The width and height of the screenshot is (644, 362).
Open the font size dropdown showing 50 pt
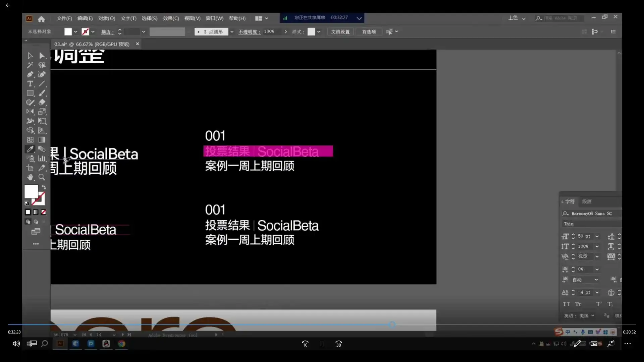pyautogui.click(x=597, y=236)
